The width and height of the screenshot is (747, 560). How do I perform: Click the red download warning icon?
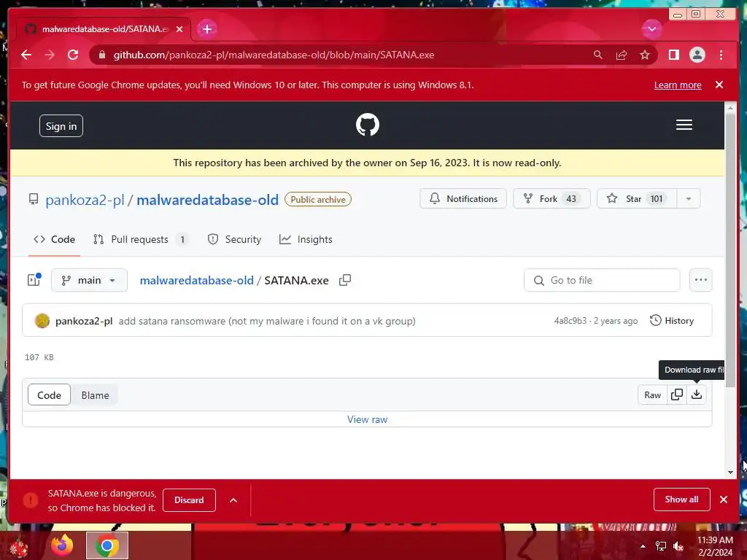point(31,500)
